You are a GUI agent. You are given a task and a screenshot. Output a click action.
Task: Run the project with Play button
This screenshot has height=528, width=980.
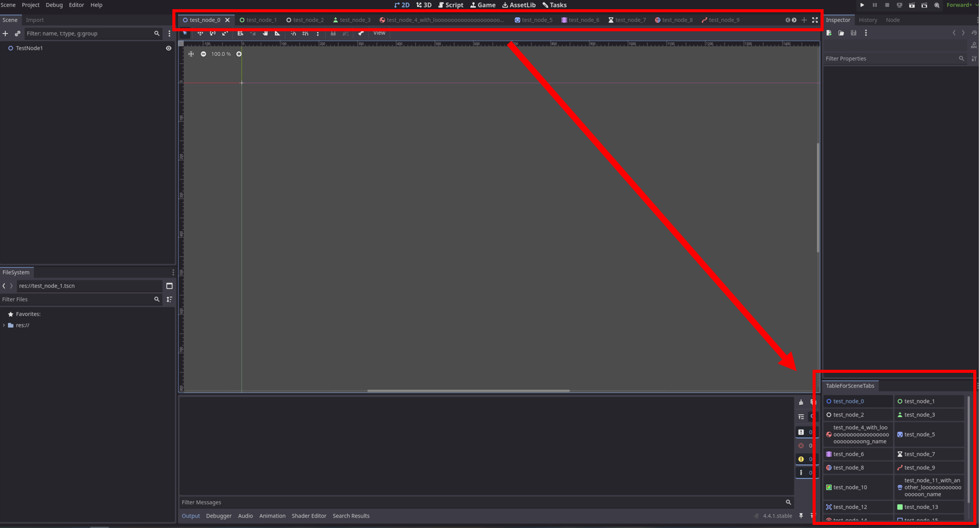coord(862,5)
